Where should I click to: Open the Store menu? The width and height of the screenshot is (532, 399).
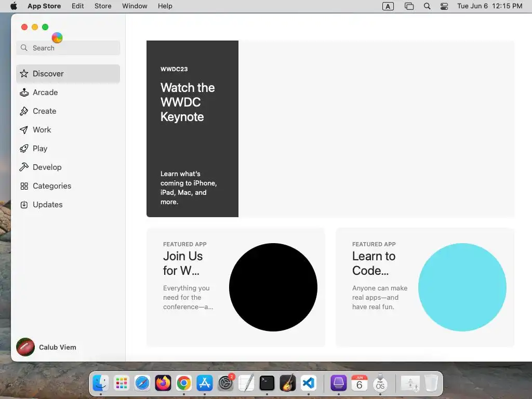(103, 6)
